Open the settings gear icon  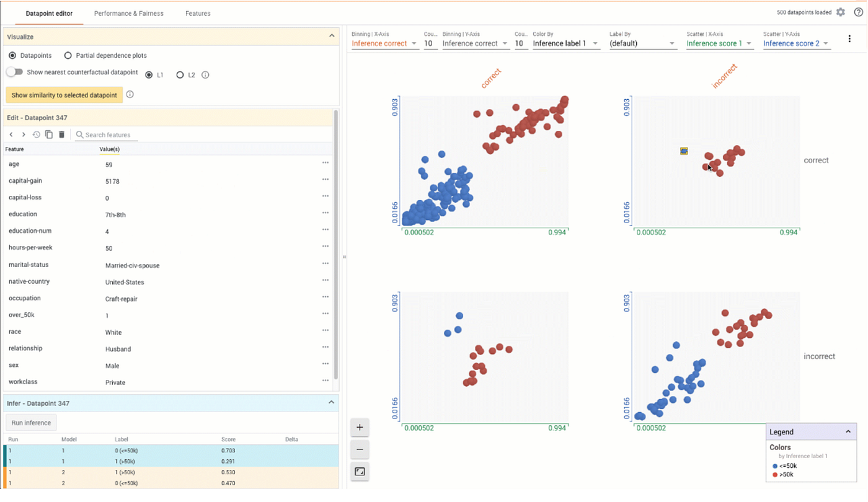coord(841,12)
